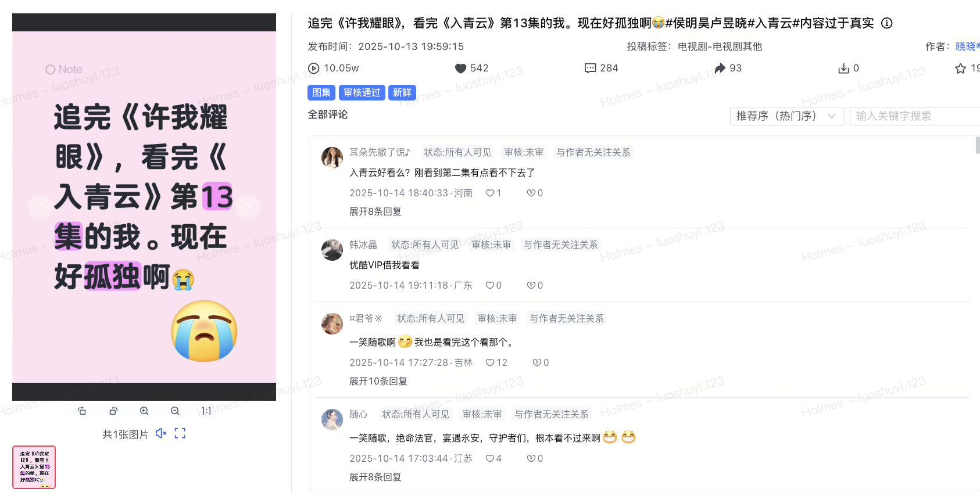Reset image to 1:1 scale
980x496 pixels.
[x=206, y=411]
